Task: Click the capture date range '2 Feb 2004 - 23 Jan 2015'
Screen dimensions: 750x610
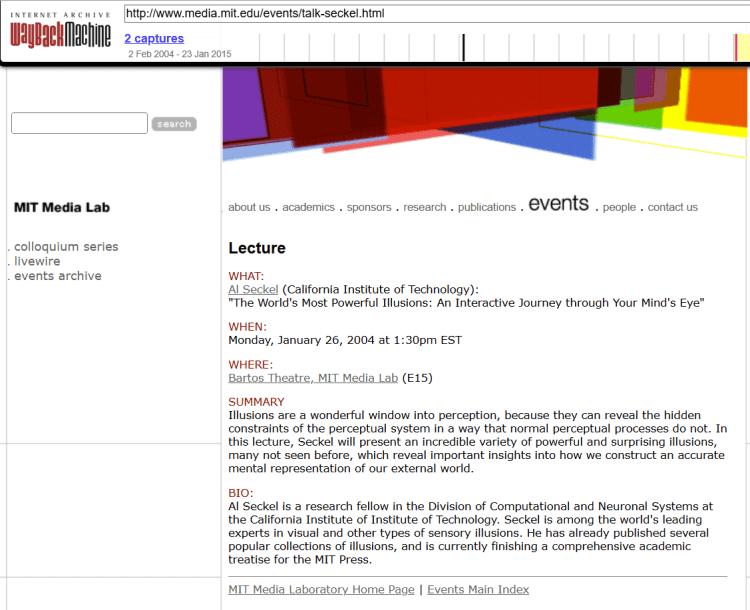Action: (179, 54)
